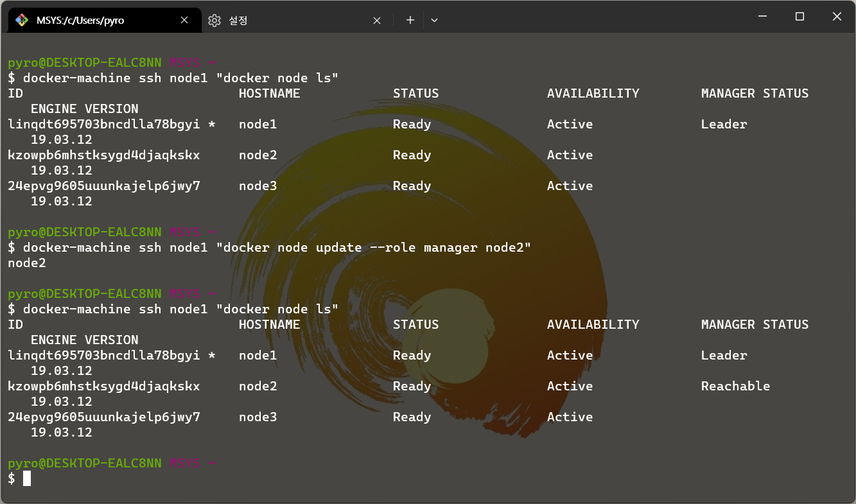Maximize the terminal window
This screenshot has height=504, width=856.
coord(799,17)
